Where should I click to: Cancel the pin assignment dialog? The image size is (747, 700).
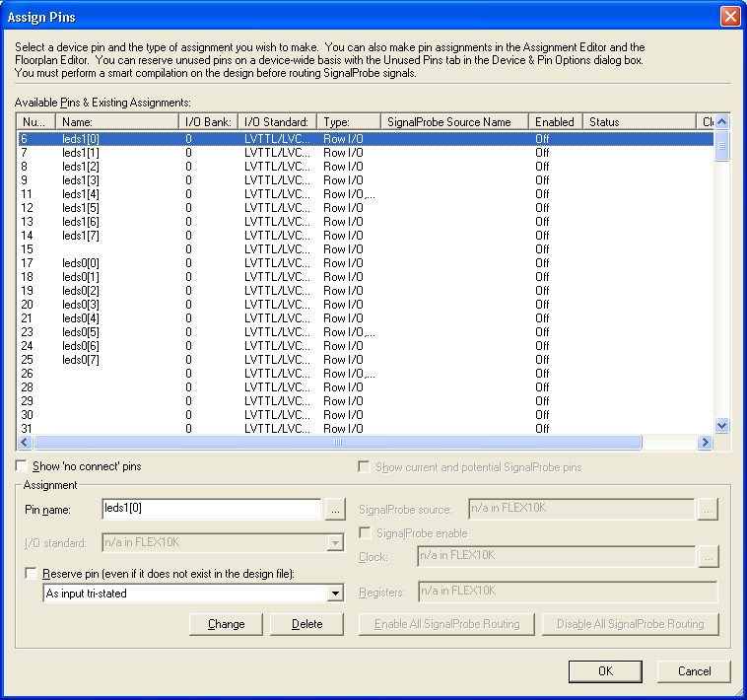(x=694, y=671)
